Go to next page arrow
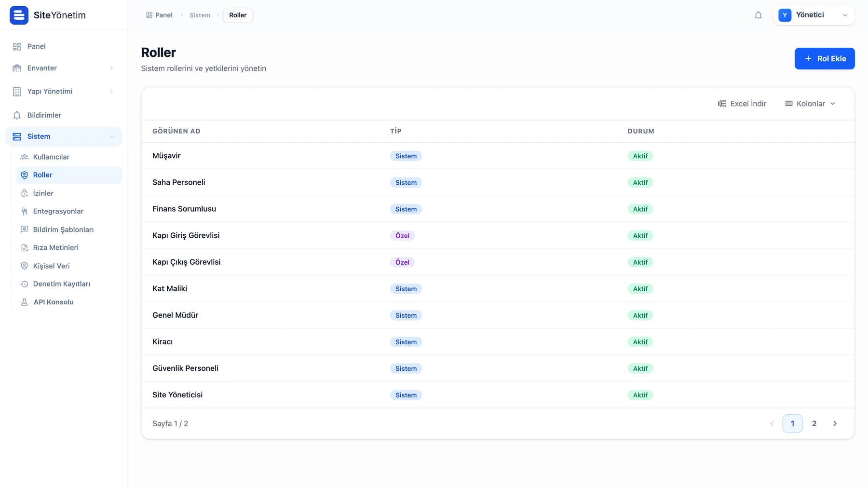 835,423
